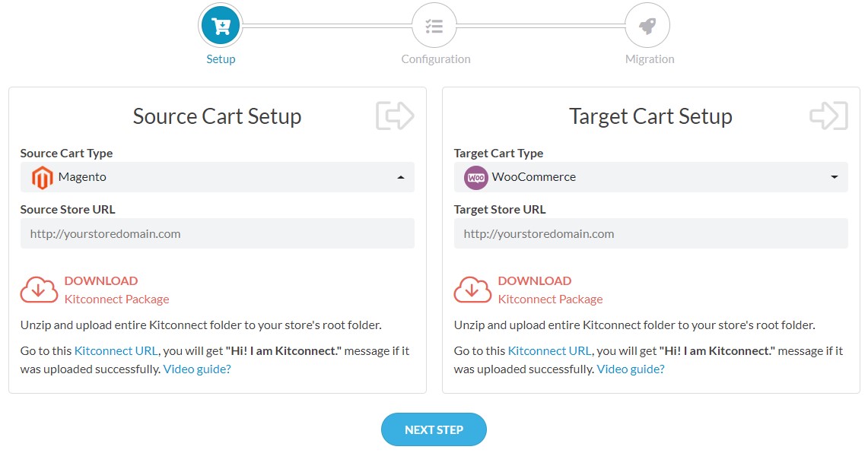Select the Migration step label

(650, 59)
